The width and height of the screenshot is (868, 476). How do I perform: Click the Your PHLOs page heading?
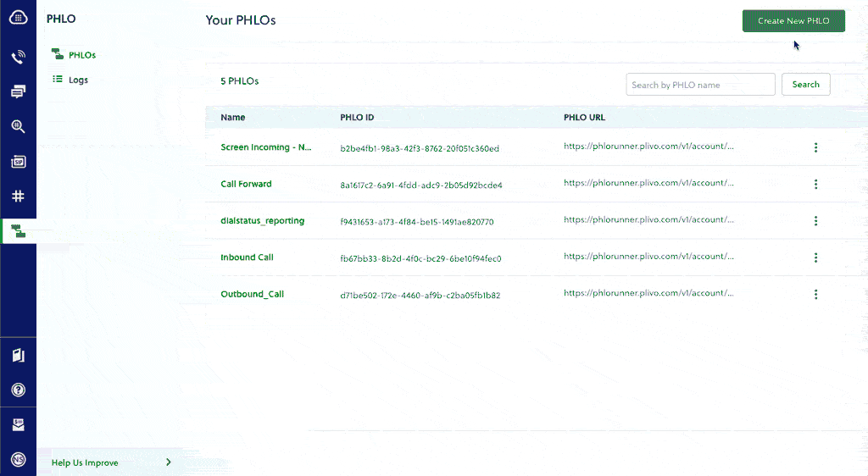[x=241, y=19]
